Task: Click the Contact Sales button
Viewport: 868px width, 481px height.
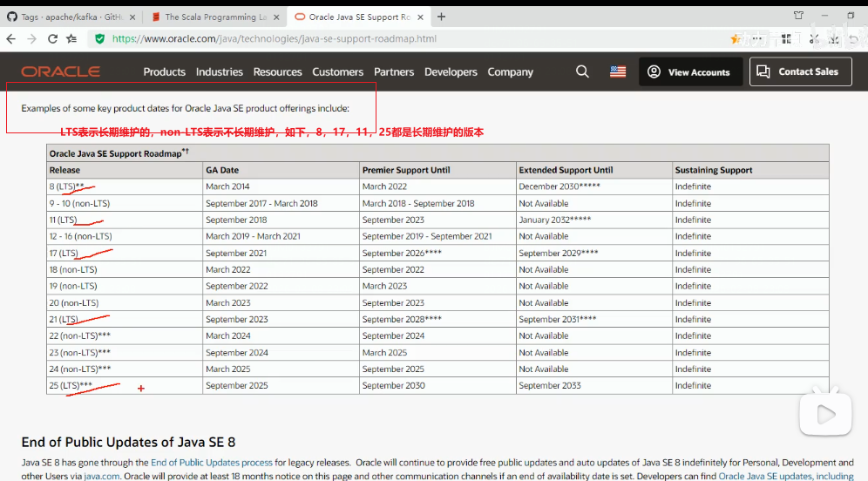Action: click(x=801, y=71)
